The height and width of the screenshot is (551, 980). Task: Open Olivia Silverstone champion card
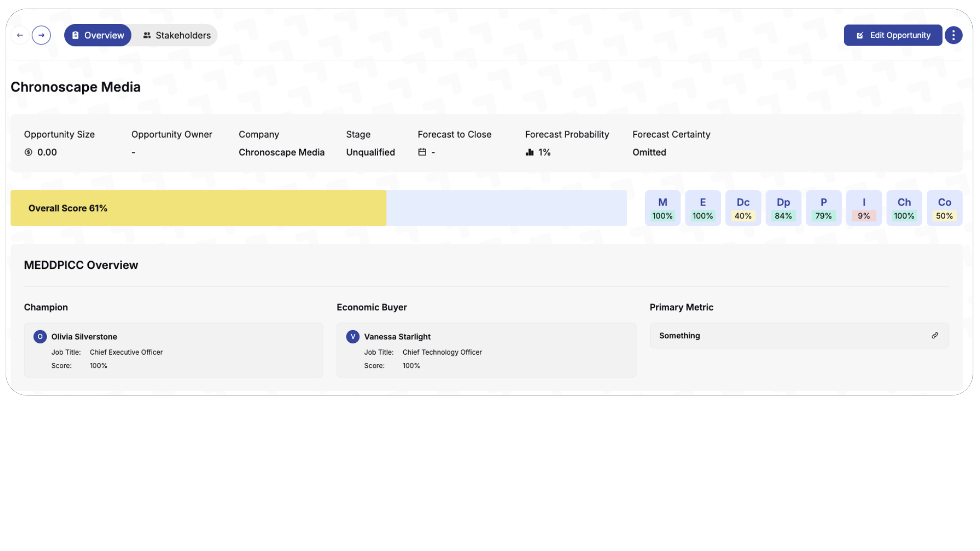click(174, 350)
